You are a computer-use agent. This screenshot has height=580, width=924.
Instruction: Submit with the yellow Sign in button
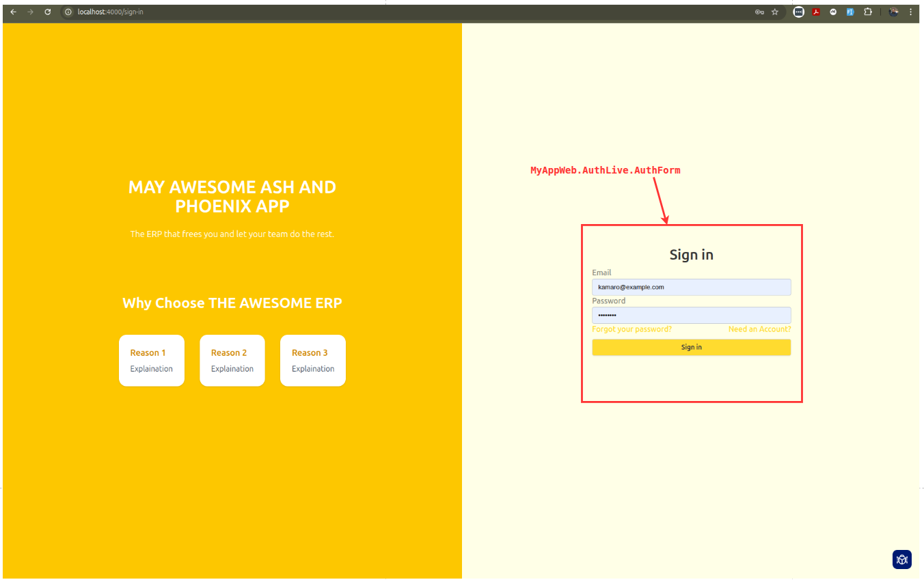pyautogui.click(x=691, y=347)
